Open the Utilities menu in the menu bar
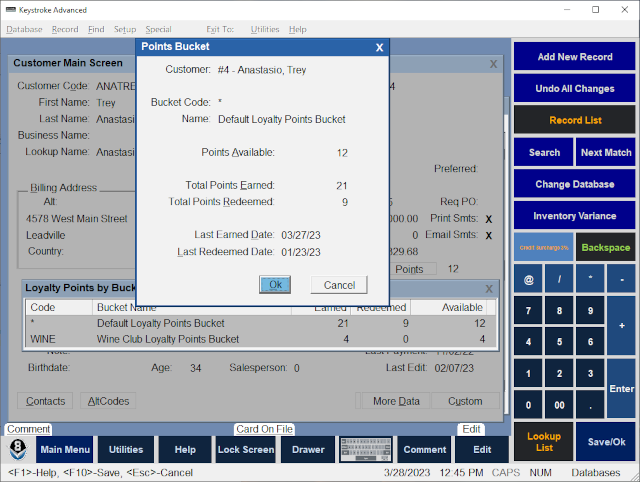This screenshot has height=482, width=640. (x=265, y=29)
